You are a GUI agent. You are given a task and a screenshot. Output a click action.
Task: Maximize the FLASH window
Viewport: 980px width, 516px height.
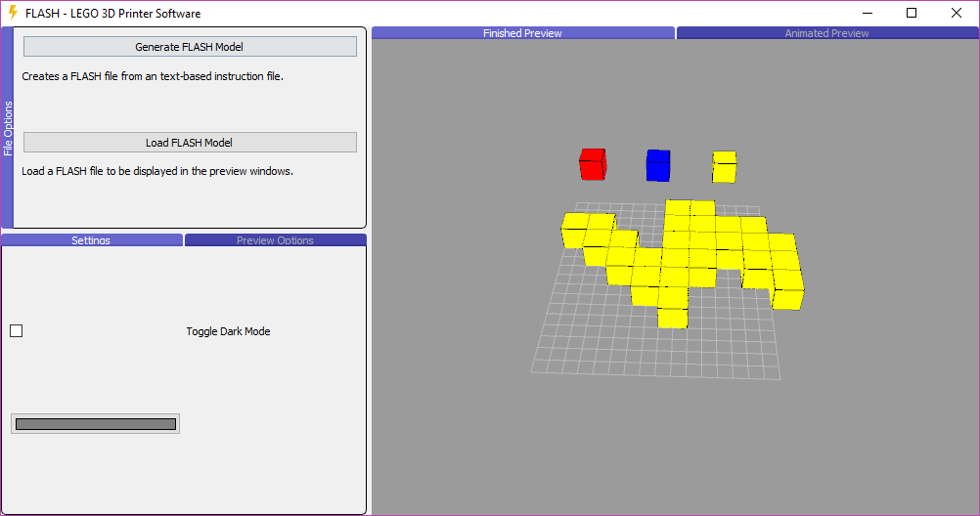(912, 13)
